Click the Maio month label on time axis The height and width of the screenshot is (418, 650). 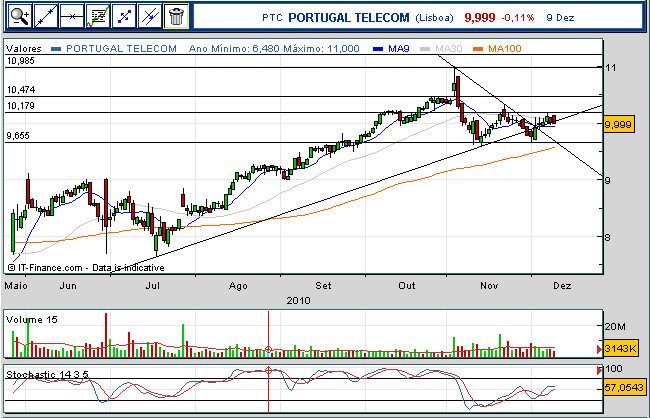[x=16, y=286]
